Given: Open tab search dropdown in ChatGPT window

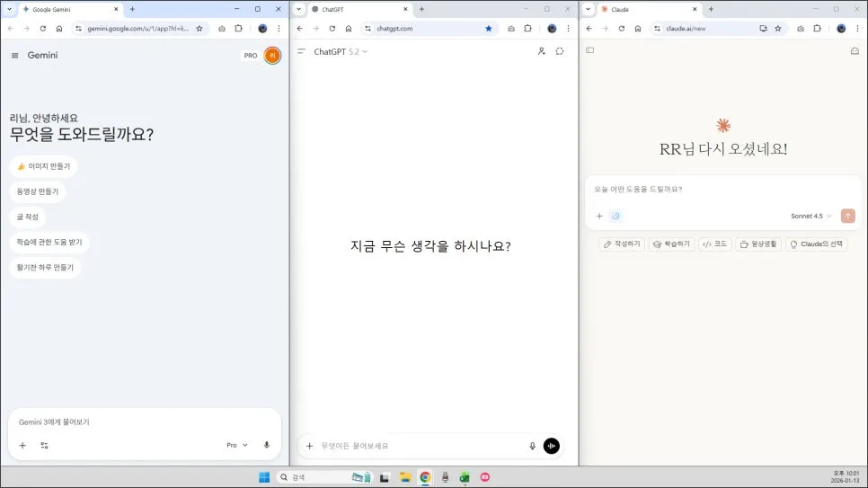Looking at the screenshot, I should pyautogui.click(x=299, y=9).
